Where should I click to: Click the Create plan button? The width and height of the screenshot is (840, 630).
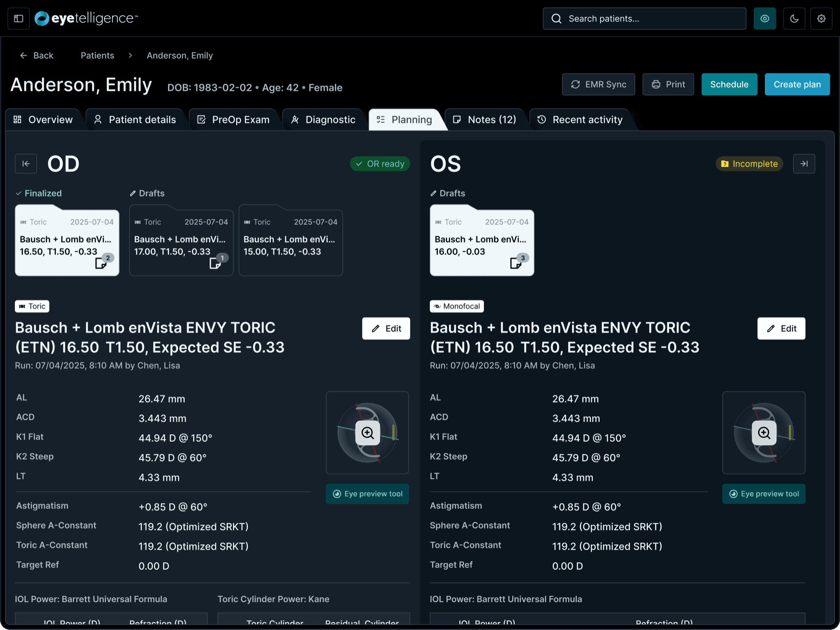[797, 85]
